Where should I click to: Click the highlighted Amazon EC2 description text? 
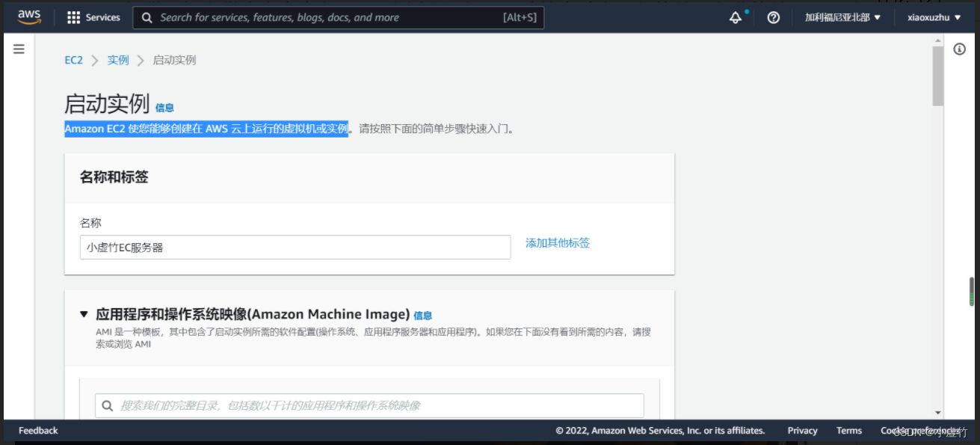(x=206, y=129)
